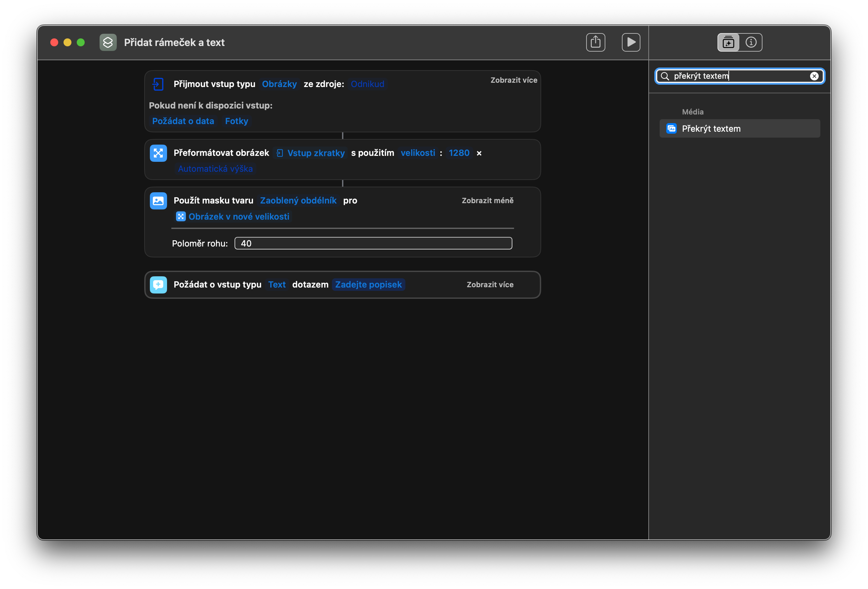Screen dimensions: 868x589
Task: Open the Zaoblený obdélník shape dropdown
Action: (298, 201)
